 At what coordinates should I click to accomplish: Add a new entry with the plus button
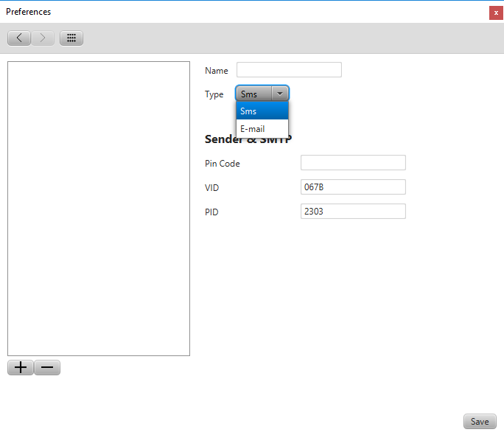coord(21,368)
